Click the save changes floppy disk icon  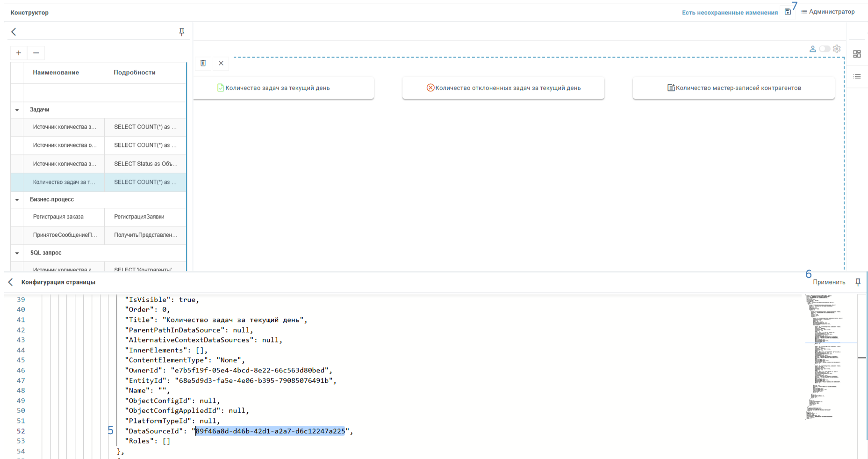coord(788,11)
